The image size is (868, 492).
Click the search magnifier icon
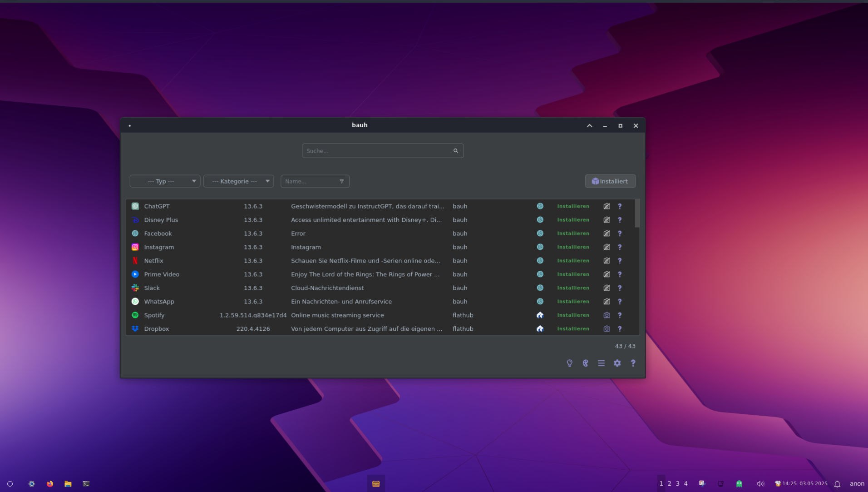pyautogui.click(x=455, y=151)
